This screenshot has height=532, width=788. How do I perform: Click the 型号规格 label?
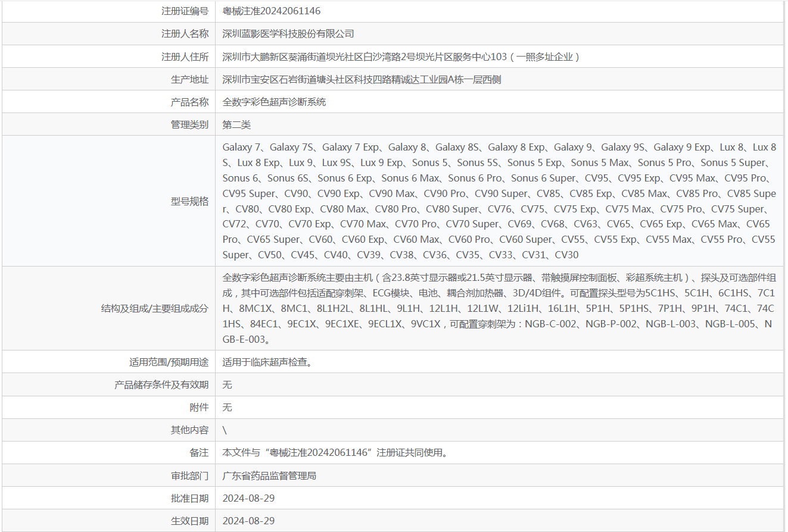click(x=190, y=201)
